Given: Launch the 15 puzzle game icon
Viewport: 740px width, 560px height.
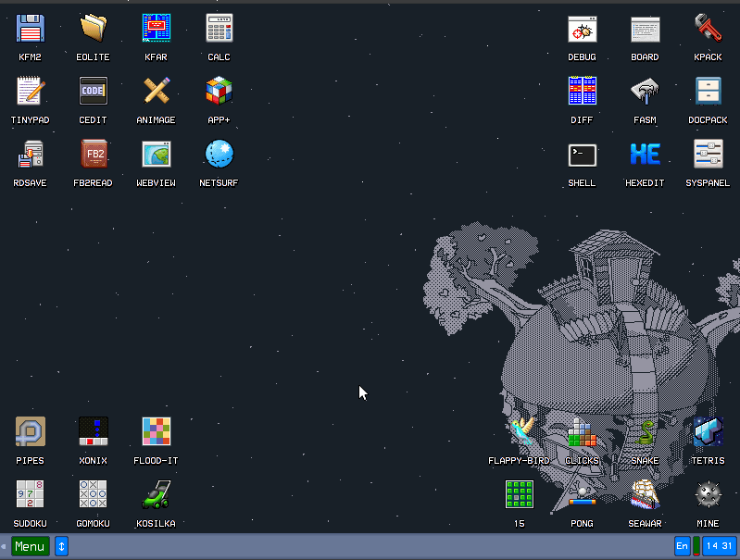Looking at the screenshot, I should click(520, 494).
